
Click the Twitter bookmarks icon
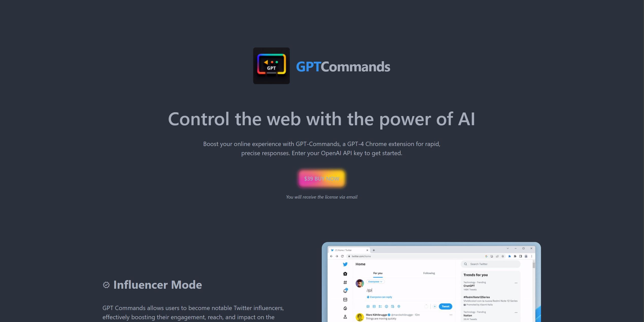(x=345, y=309)
